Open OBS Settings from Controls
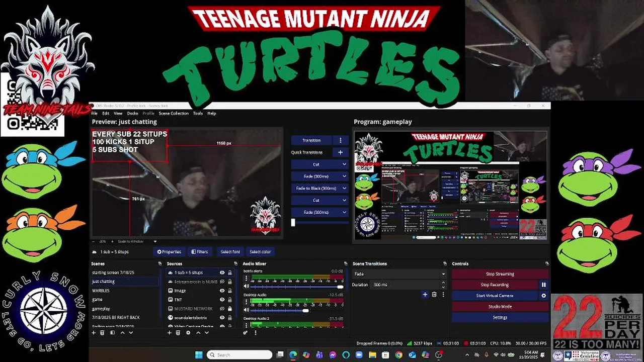The image size is (644, 362). (x=500, y=318)
